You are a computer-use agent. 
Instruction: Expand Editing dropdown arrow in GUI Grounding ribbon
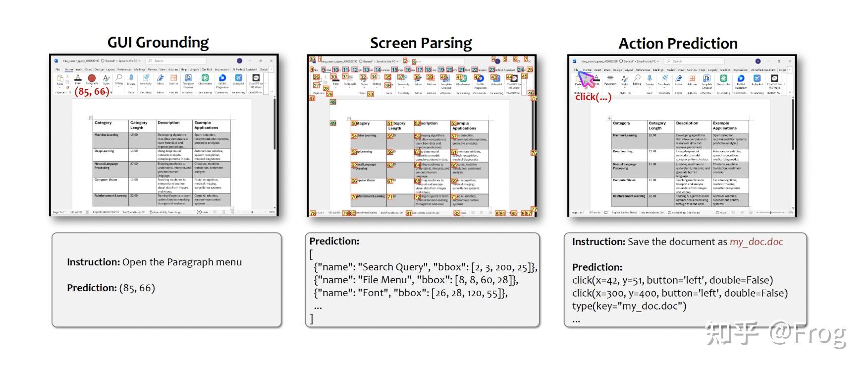[118, 87]
